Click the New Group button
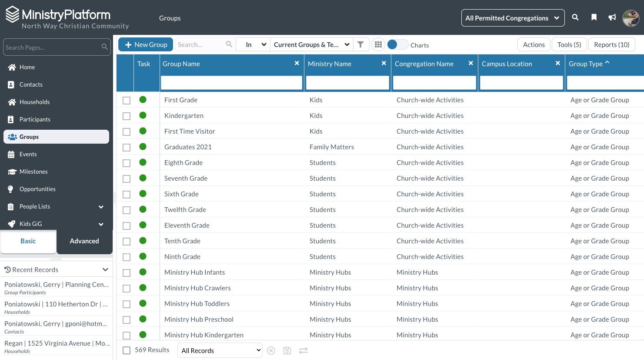 click(146, 44)
